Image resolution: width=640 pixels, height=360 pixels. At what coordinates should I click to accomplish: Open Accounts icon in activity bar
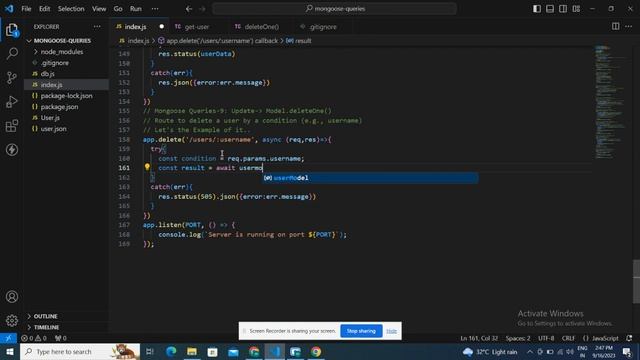click(12, 297)
